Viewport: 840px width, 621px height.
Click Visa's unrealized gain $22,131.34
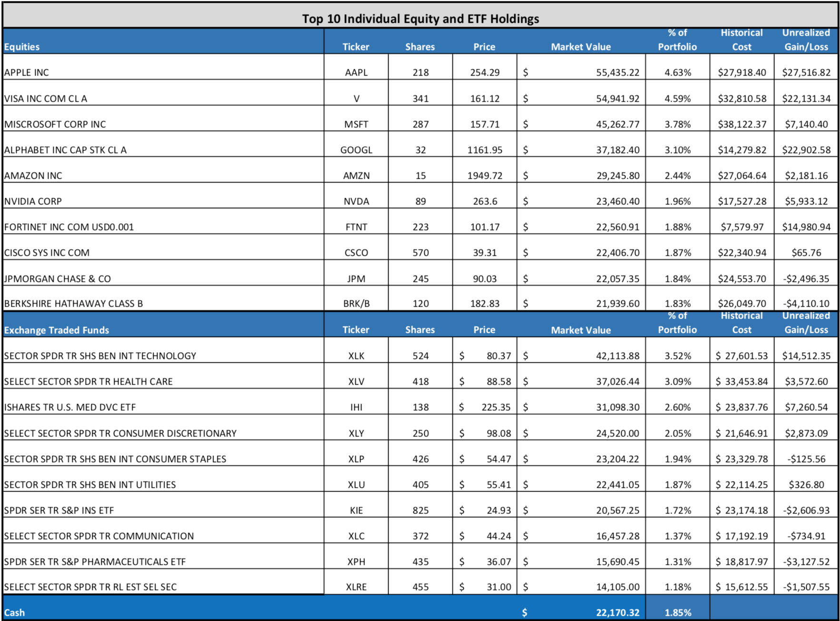806,98
